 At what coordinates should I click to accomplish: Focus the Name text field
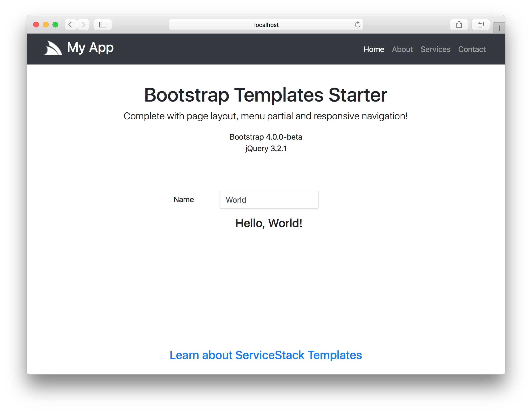coord(269,200)
